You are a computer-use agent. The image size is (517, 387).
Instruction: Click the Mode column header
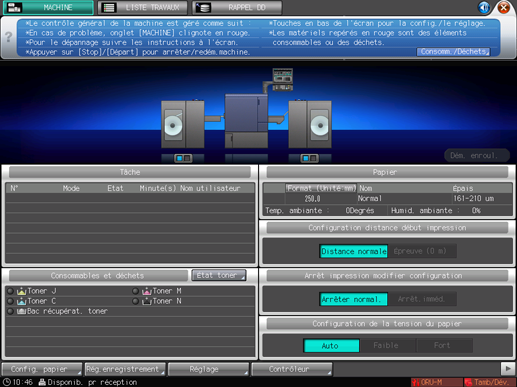(71, 188)
